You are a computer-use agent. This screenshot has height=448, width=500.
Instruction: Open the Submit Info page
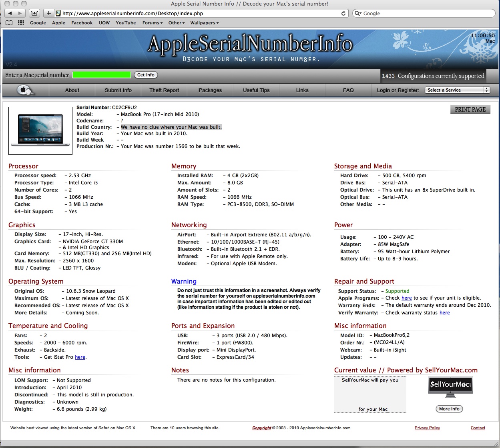tap(118, 90)
